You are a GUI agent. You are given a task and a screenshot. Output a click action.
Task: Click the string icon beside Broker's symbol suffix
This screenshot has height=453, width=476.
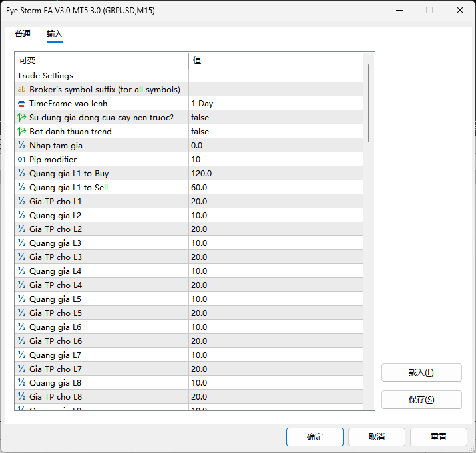tap(21, 90)
